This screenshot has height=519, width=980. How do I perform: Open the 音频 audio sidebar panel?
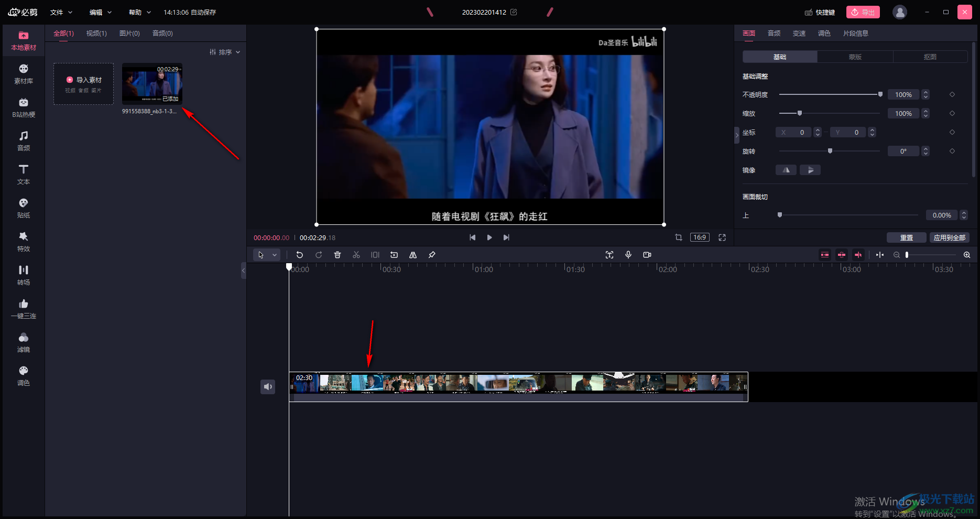[x=24, y=142]
